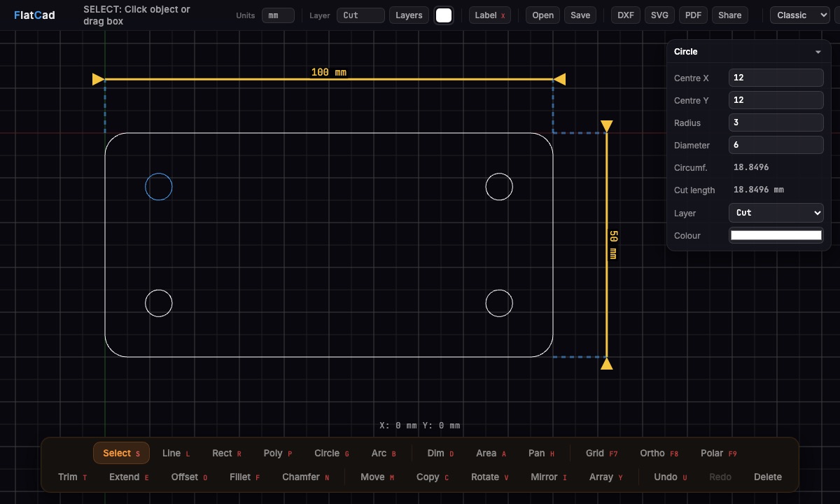Use the Trim tool
This screenshot has height=504, width=840.
click(x=72, y=477)
